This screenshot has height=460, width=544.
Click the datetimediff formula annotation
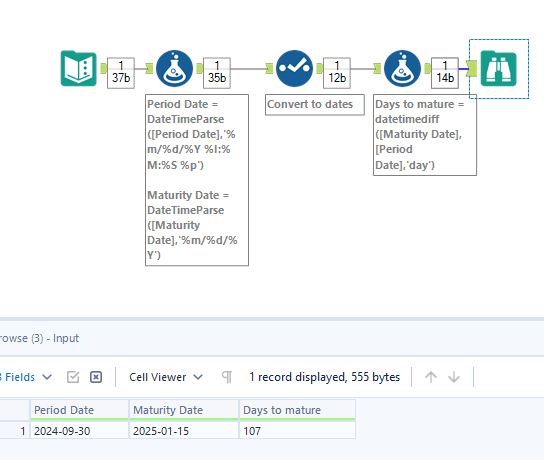(425, 135)
